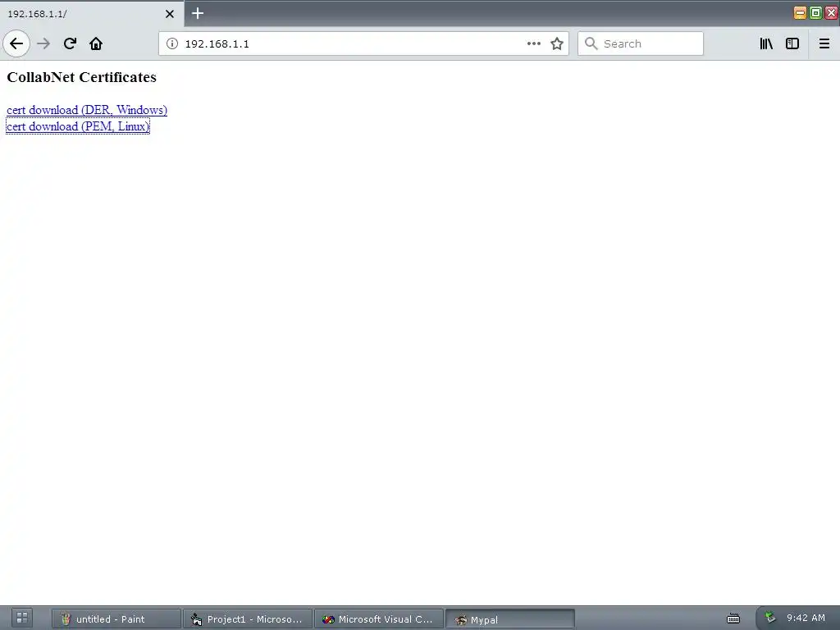Reload the current page
840x630 pixels.
70,43
